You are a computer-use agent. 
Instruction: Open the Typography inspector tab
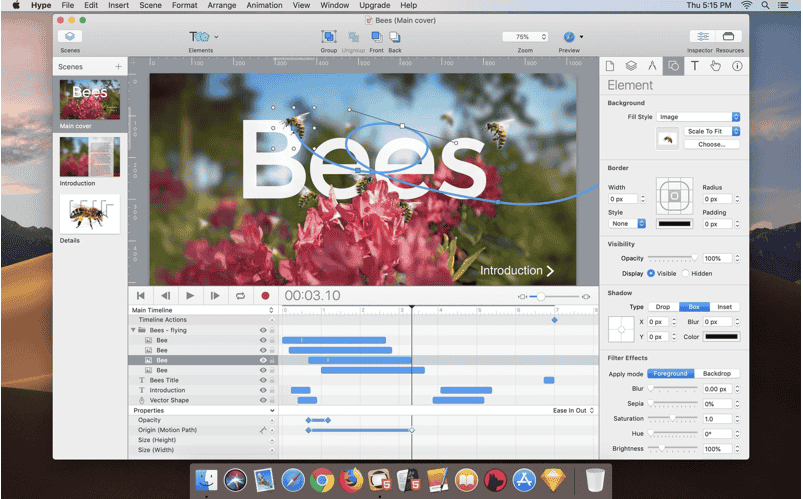point(694,66)
